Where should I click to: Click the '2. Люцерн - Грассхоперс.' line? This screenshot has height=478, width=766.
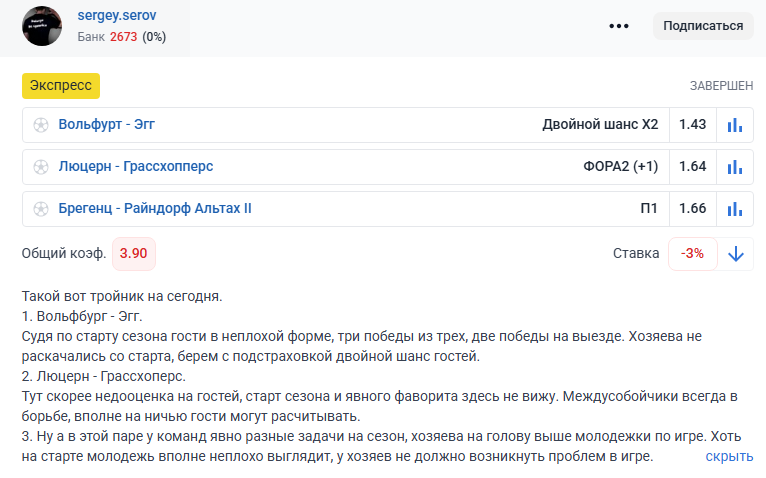pyautogui.click(x=104, y=377)
